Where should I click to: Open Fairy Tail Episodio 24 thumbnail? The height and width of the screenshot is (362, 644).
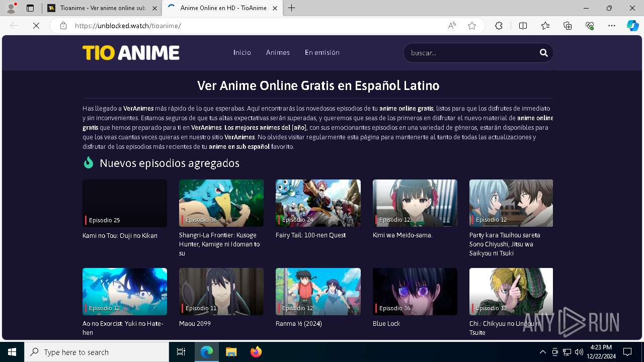pos(318,203)
